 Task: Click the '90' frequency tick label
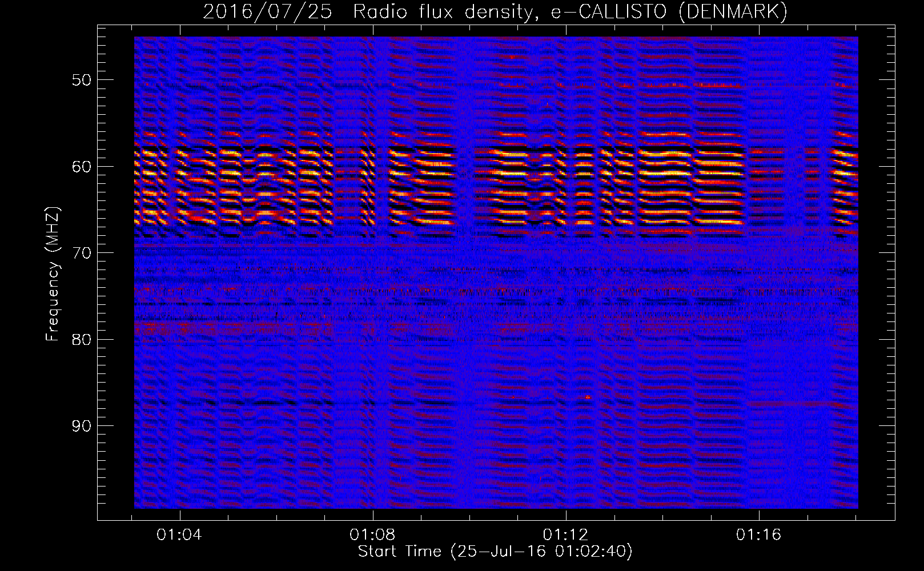coord(81,427)
